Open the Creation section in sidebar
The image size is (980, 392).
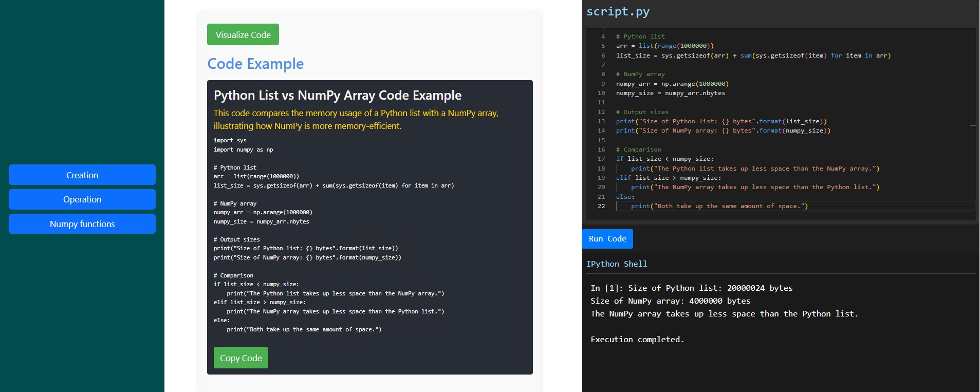click(x=82, y=175)
